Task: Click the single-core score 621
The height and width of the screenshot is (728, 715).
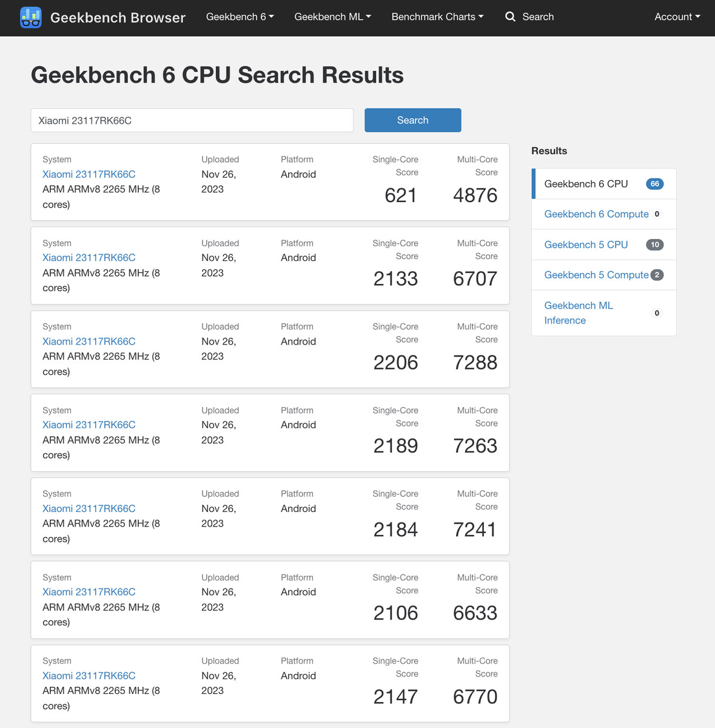Action: [401, 195]
